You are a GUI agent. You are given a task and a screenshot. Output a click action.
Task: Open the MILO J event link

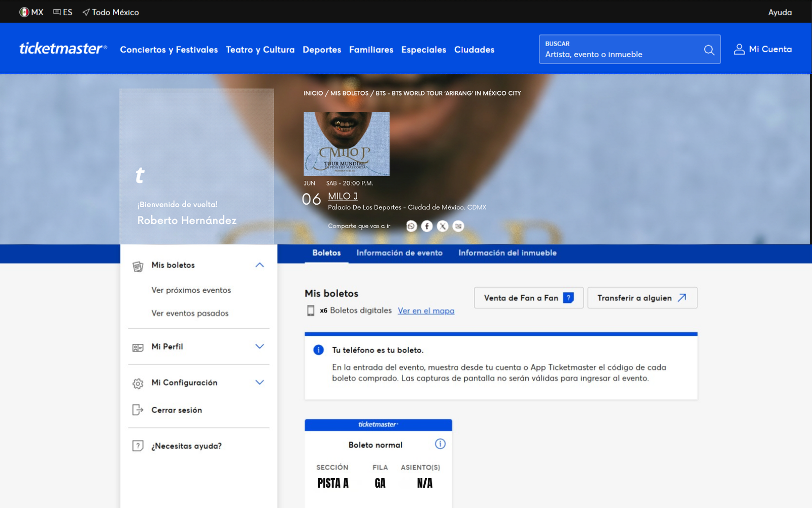click(x=343, y=196)
